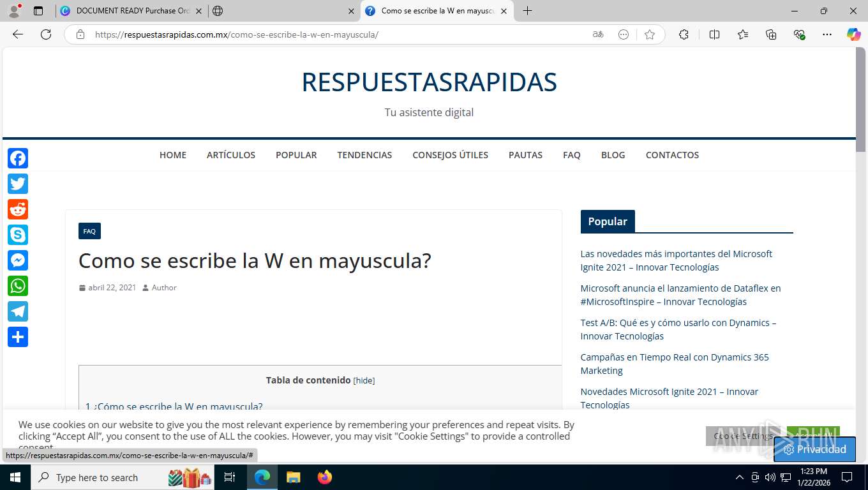
Task: Open the ARTÍCULOS menu item
Action: click(231, 155)
